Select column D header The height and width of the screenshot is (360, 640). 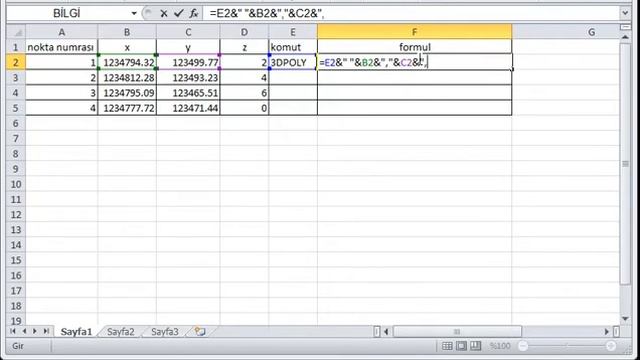pyautogui.click(x=244, y=32)
